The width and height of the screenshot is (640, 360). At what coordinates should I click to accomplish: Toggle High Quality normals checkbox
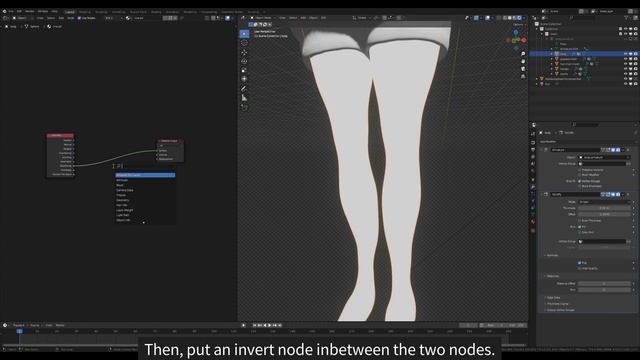coord(580,269)
